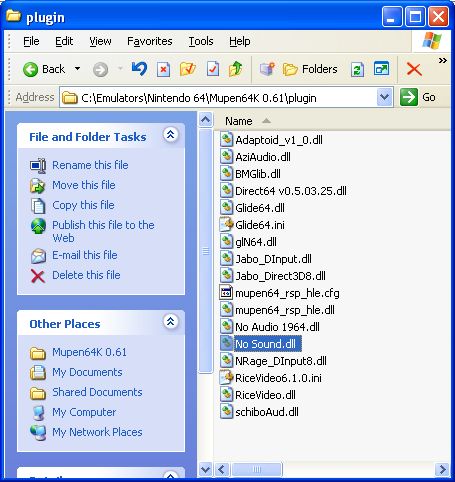Image resolution: width=455 pixels, height=482 pixels.
Task: Collapse the Other Places panel
Action: point(171,322)
